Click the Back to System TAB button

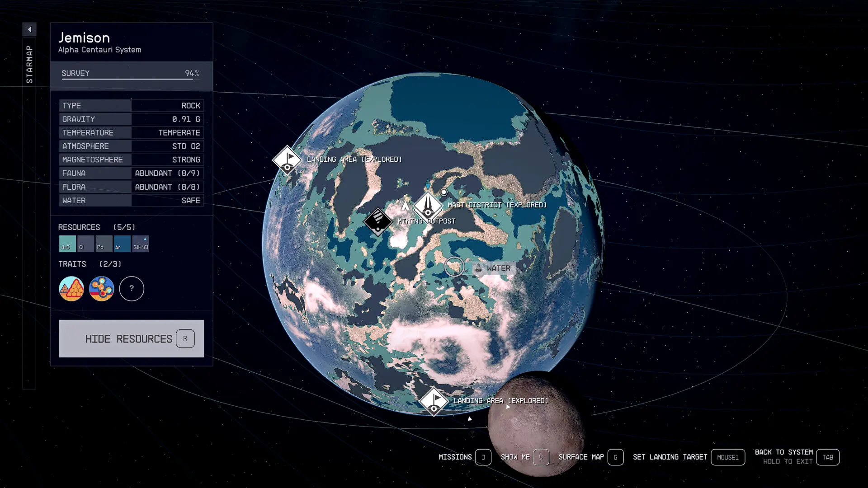[828, 457]
